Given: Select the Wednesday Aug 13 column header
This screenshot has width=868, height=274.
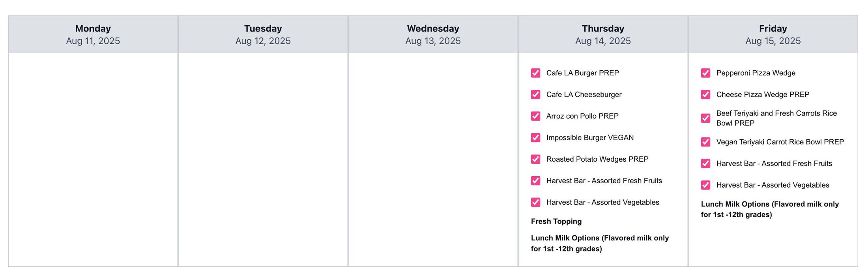Looking at the screenshot, I should [433, 35].
